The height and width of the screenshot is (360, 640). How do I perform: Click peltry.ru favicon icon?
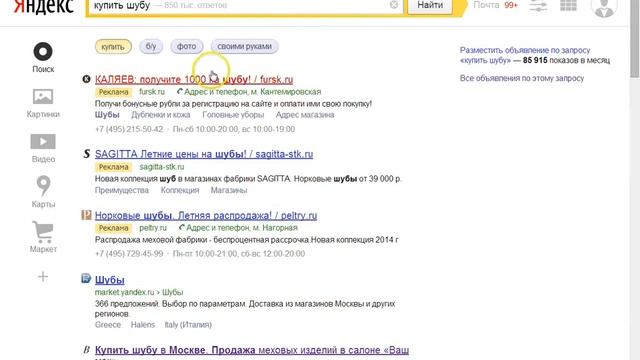(86, 215)
